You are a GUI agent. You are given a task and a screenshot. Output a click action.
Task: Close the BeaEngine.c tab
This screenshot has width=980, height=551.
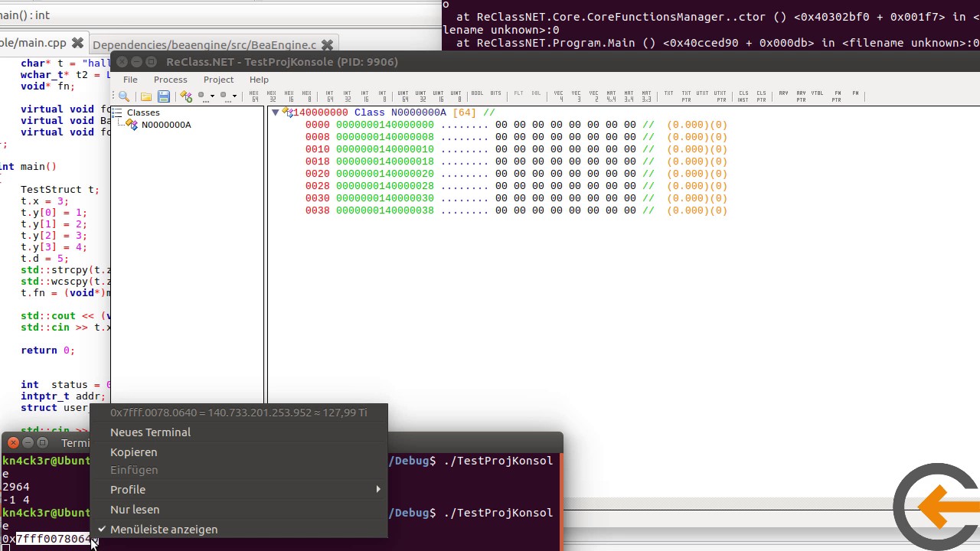pos(327,45)
